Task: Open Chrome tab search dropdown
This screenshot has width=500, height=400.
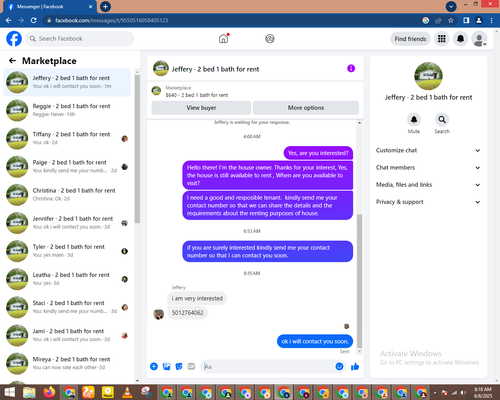Action: 451,6
